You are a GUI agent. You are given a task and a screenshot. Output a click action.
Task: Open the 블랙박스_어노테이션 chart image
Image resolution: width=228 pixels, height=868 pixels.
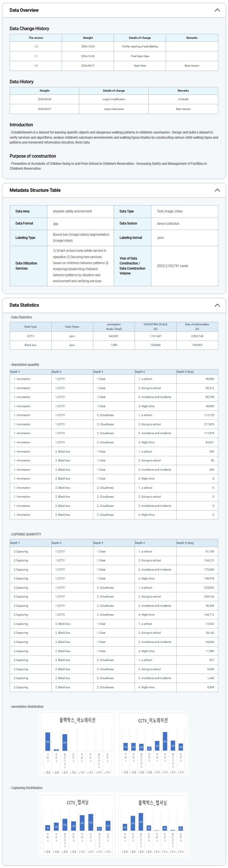click(x=78, y=744)
